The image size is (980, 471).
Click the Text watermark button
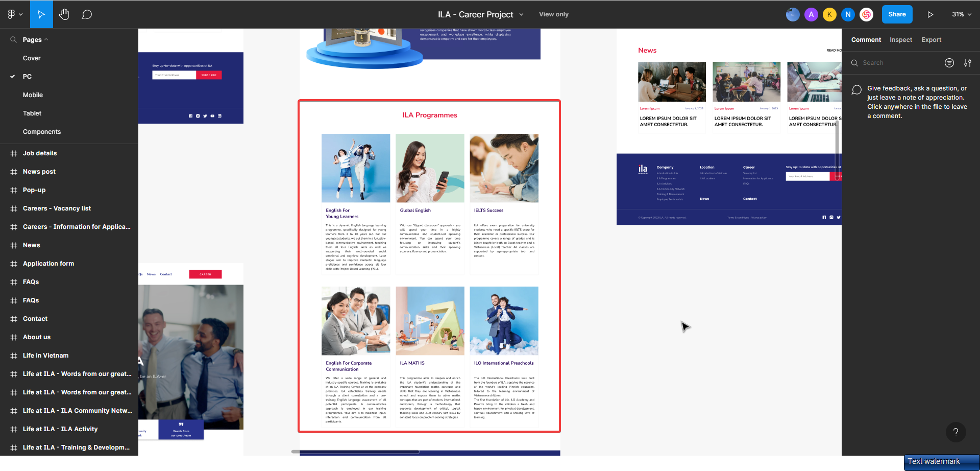tap(941, 462)
